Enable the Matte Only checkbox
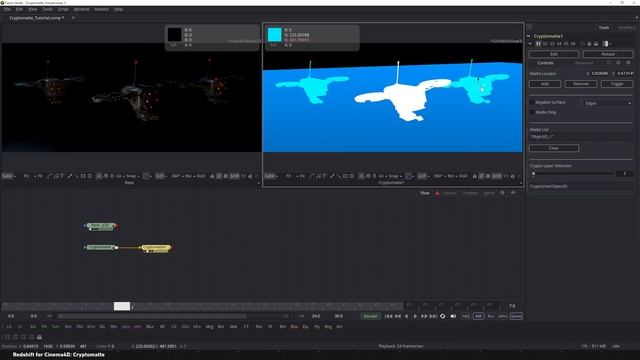 click(531, 112)
